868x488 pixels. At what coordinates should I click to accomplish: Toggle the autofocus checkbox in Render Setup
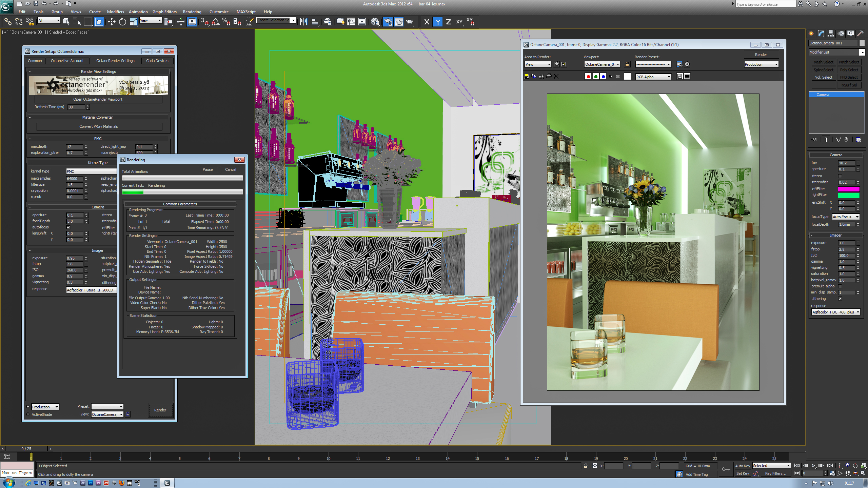click(x=68, y=227)
